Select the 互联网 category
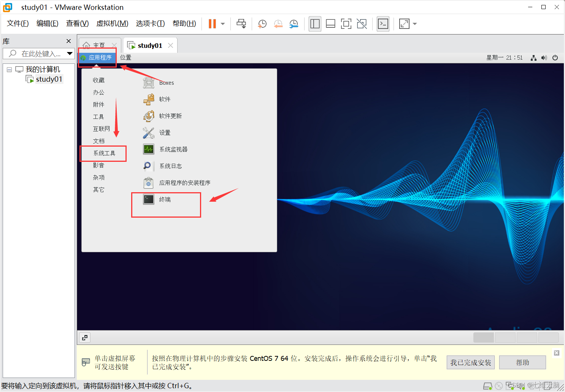The height and width of the screenshot is (392, 565). click(102, 129)
